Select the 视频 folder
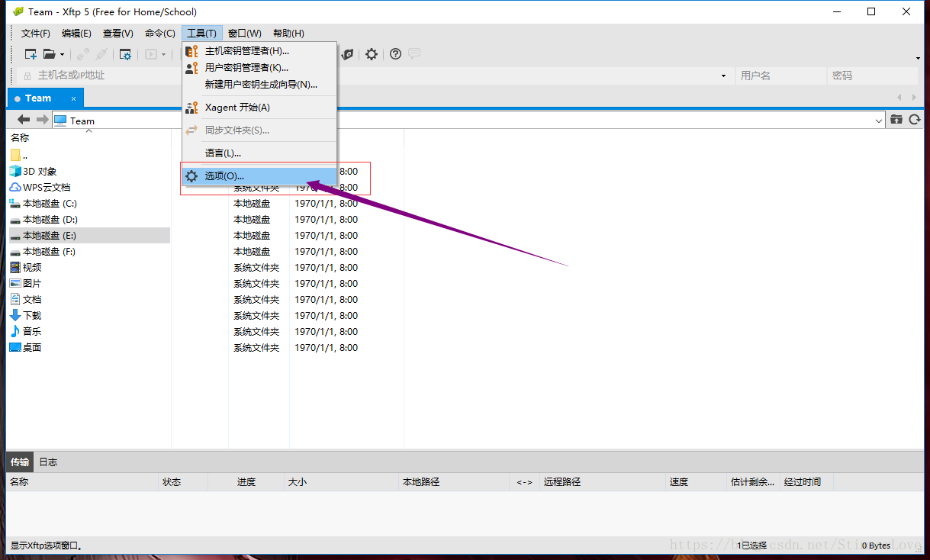This screenshot has width=930, height=560. click(x=26, y=268)
